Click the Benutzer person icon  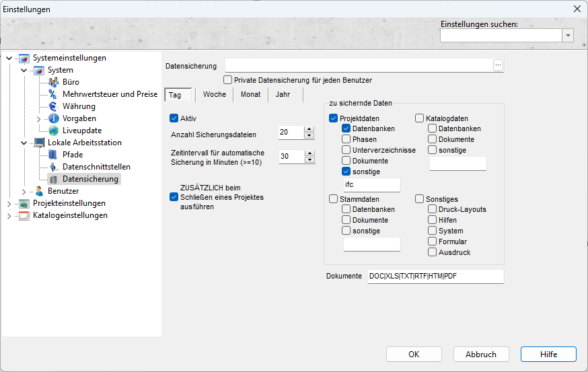(x=39, y=191)
